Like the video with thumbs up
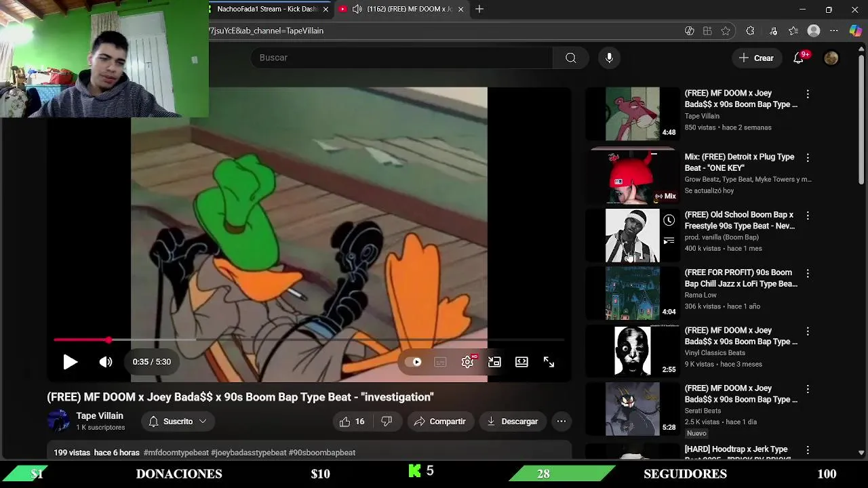The image size is (868, 488). coord(352,422)
